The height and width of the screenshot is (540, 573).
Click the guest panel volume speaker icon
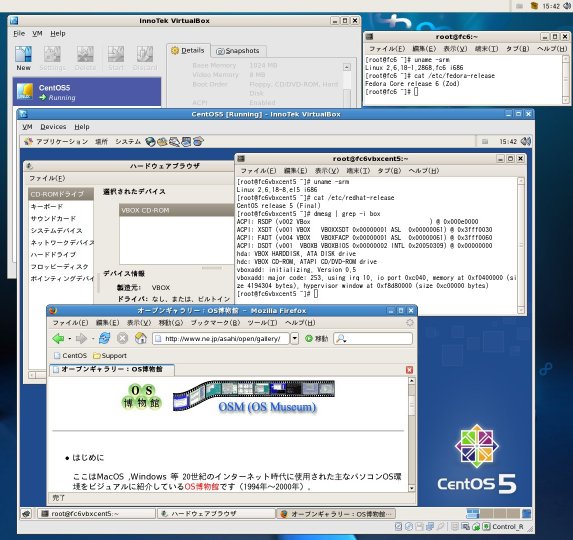pyautogui.click(x=525, y=141)
